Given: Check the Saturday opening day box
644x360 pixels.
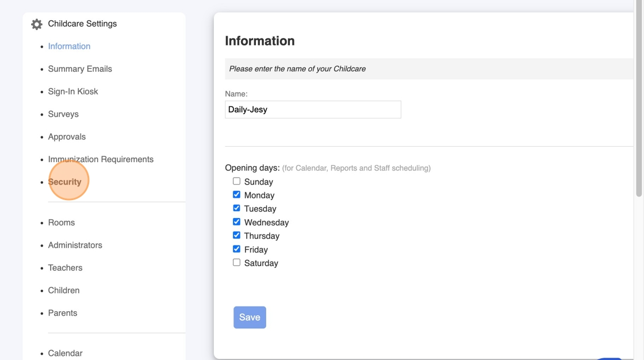Looking at the screenshot, I should 236,263.
